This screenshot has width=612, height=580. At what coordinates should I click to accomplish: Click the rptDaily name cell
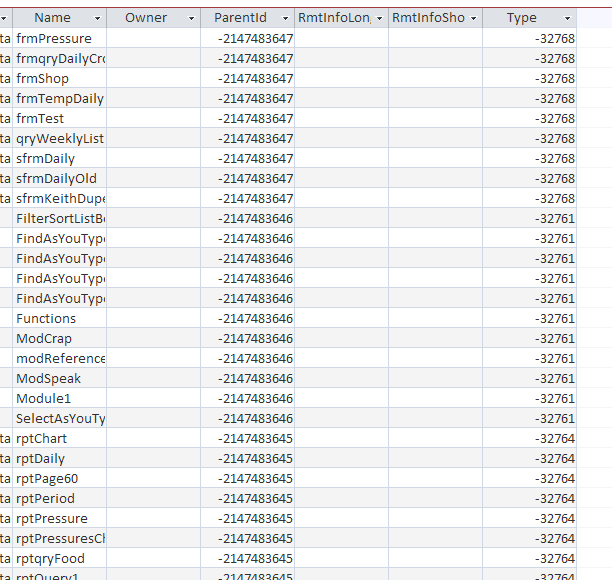pos(60,459)
